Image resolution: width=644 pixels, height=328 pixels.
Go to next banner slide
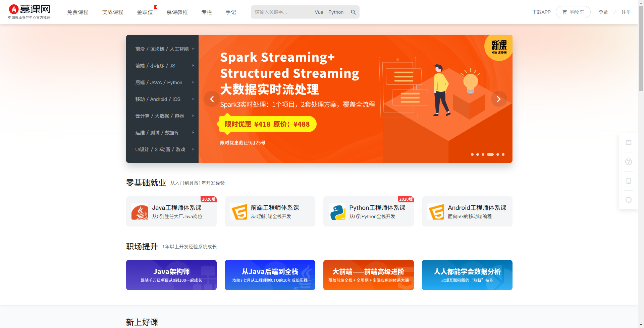(499, 99)
